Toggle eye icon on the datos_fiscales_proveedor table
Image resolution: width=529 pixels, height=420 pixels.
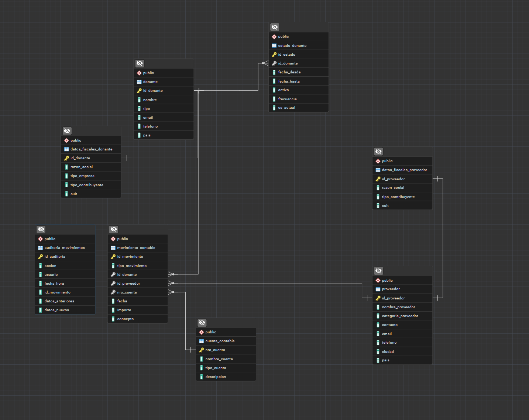[378, 152]
